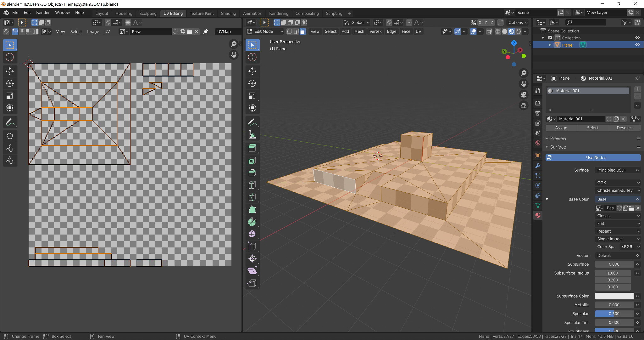Select the Loop Cut tool

[253, 185]
